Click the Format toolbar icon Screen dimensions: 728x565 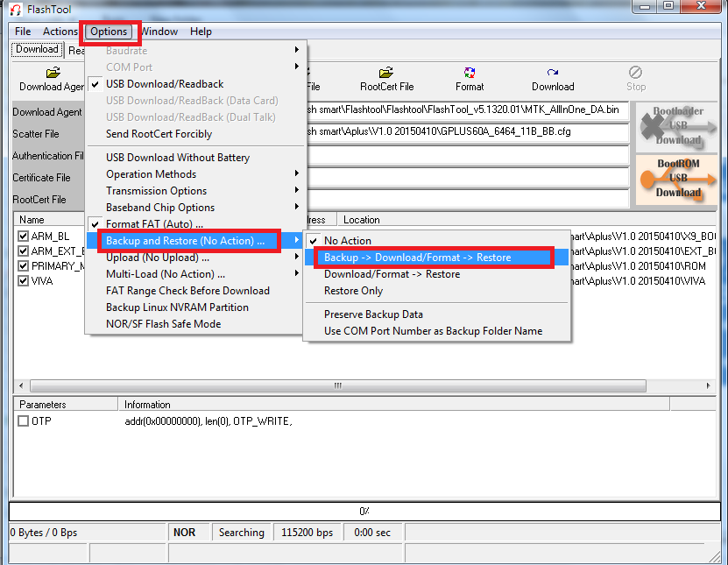click(x=470, y=73)
